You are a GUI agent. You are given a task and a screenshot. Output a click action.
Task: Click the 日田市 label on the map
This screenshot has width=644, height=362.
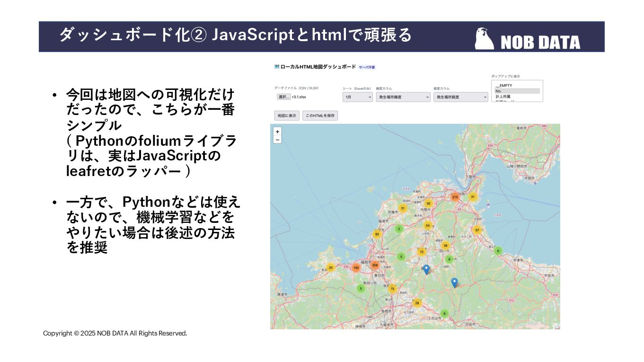(470, 325)
